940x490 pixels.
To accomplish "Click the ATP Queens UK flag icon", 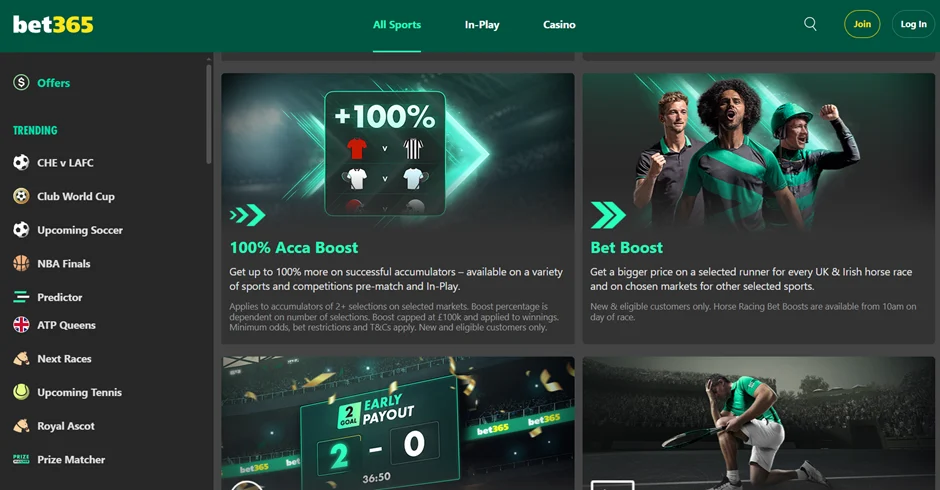I will tap(21, 324).
